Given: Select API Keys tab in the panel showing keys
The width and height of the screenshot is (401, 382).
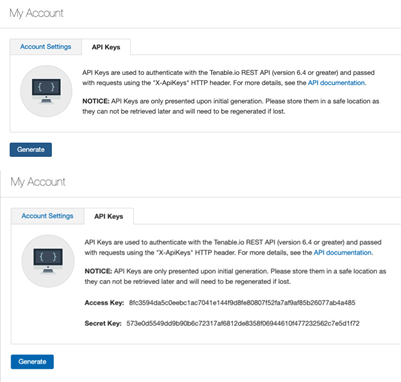Looking at the screenshot, I should (x=109, y=216).
